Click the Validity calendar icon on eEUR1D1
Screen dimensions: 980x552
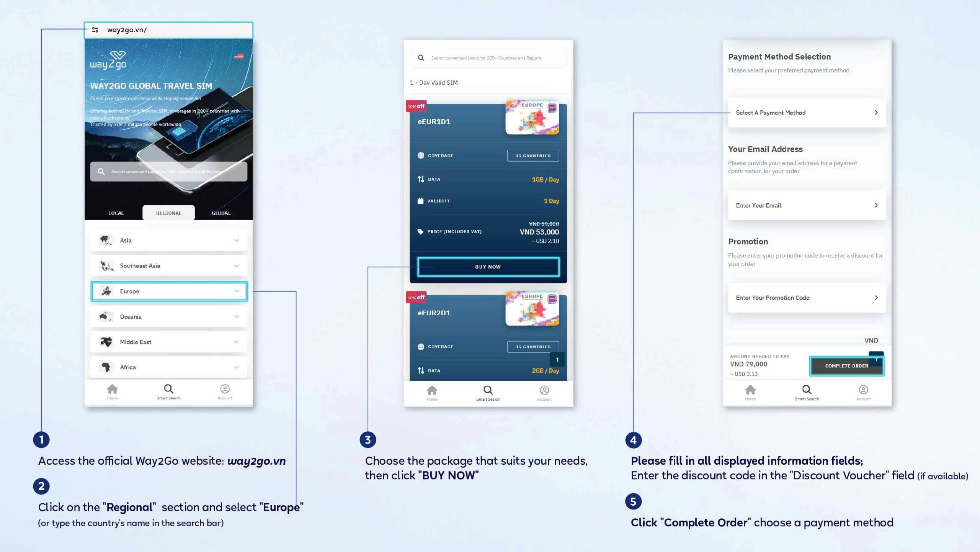419,201
